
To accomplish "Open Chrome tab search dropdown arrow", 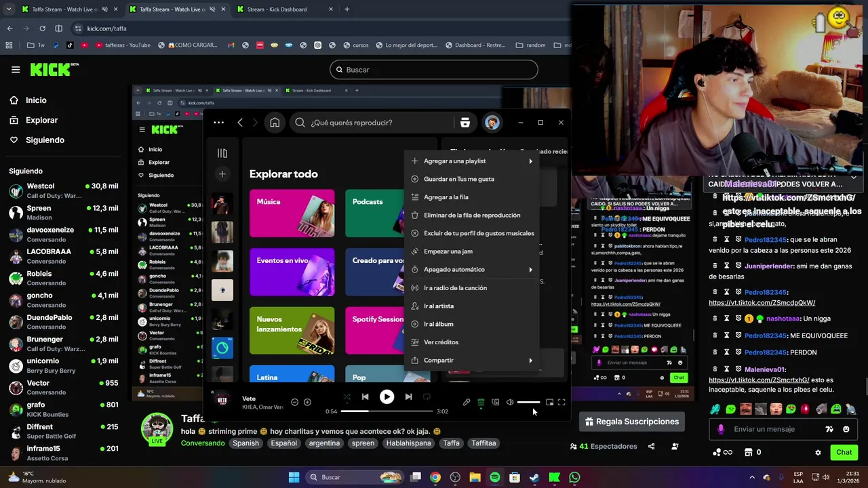I will point(9,9).
